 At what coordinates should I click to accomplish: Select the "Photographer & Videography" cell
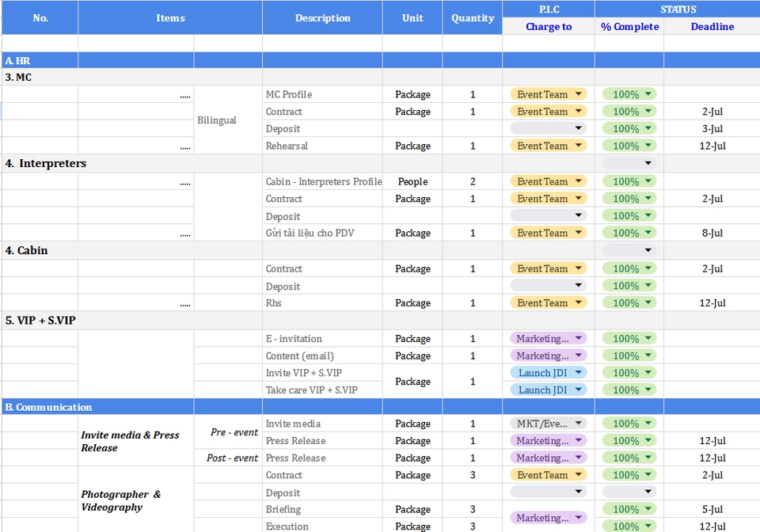point(121,500)
